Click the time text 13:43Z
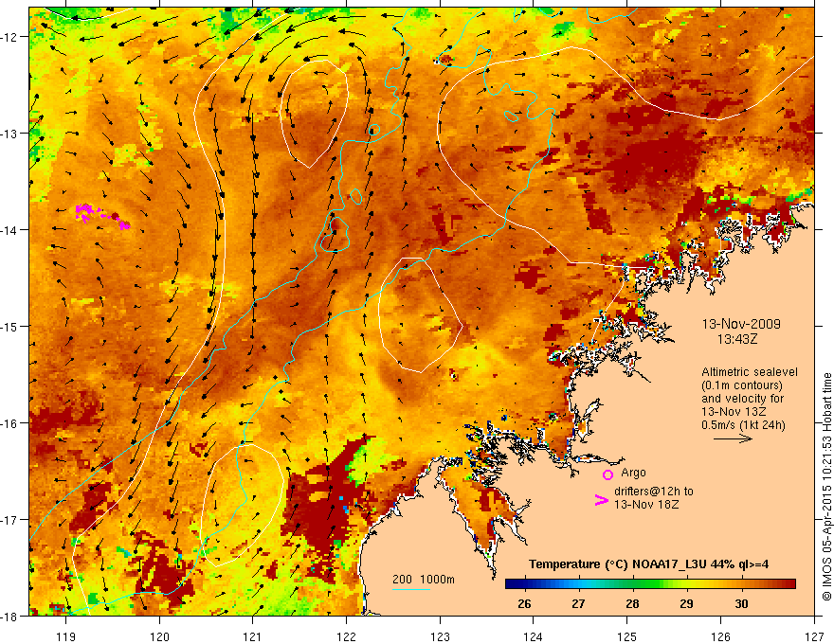The height and width of the screenshot is (644, 834). coord(737,339)
